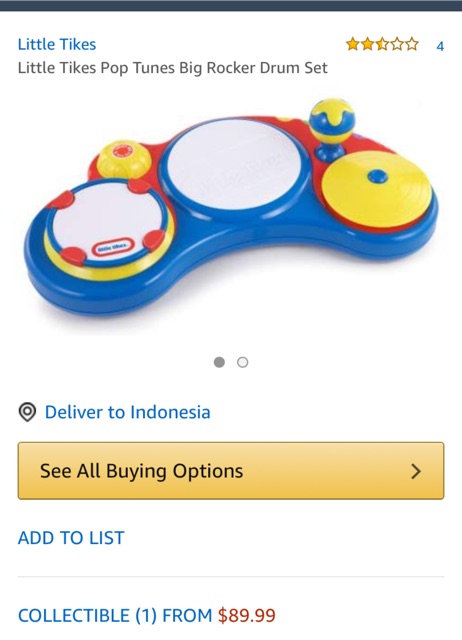Click the half-filled third rating star
Screen dimensions: 462x640
tap(382, 44)
